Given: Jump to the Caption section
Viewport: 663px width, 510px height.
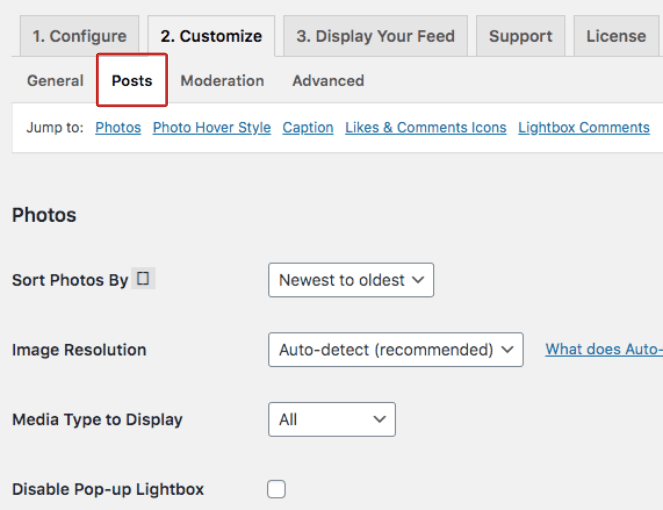Looking at the screenshot, I should point(308,128).
